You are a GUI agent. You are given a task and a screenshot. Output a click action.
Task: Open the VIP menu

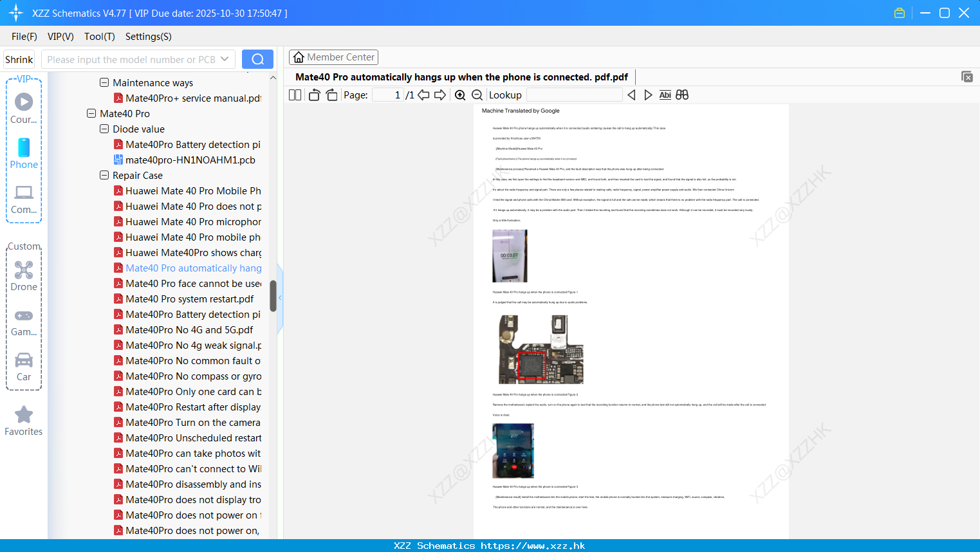(x=60, y=36)
